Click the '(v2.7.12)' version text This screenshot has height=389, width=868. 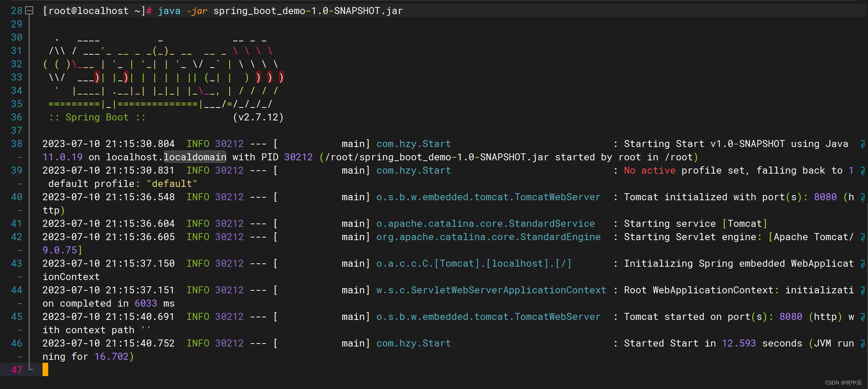[x=258, y=117]
